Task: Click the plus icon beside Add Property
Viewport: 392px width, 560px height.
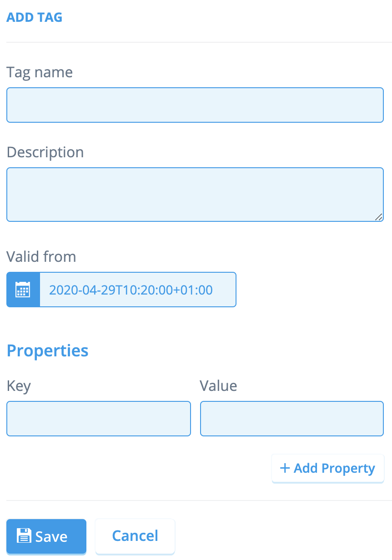Action: click(x=285, y=468)
